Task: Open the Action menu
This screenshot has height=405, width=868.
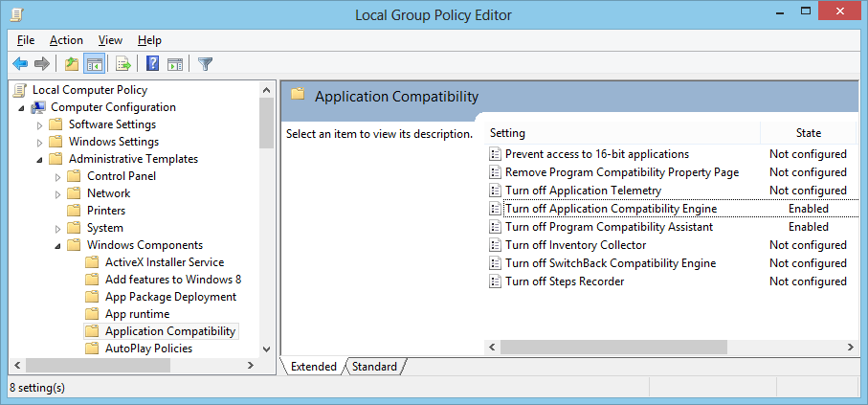Action: click(66, 40)
